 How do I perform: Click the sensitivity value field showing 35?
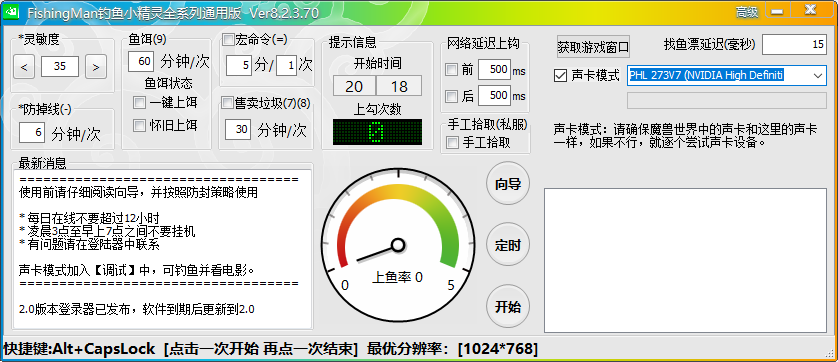[x=60, y=66]
